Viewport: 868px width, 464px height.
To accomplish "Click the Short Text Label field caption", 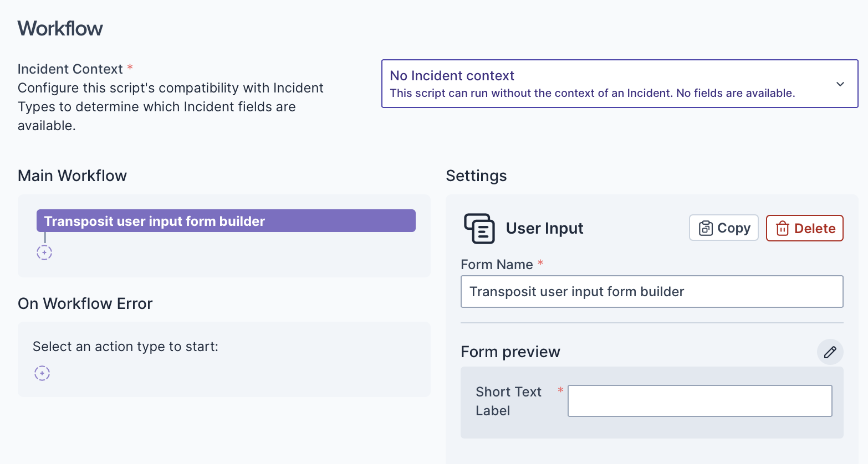I will 508,401.
